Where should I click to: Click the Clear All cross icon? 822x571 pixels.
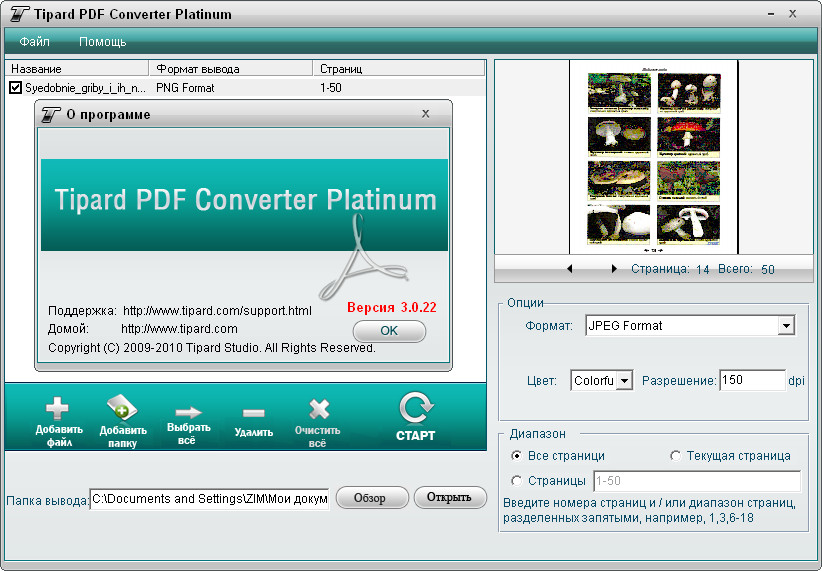(319, 409)
